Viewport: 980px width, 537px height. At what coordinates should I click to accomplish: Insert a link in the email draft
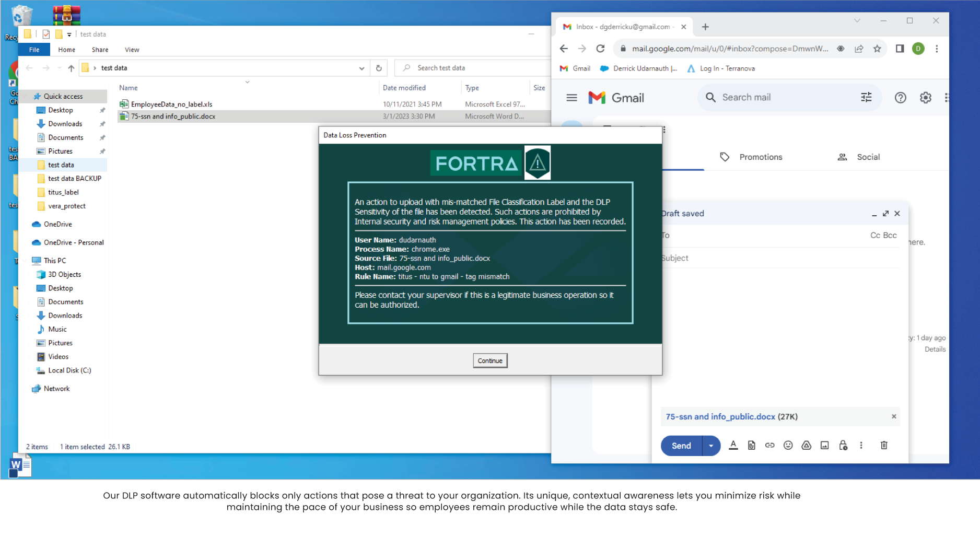[769, 445]
